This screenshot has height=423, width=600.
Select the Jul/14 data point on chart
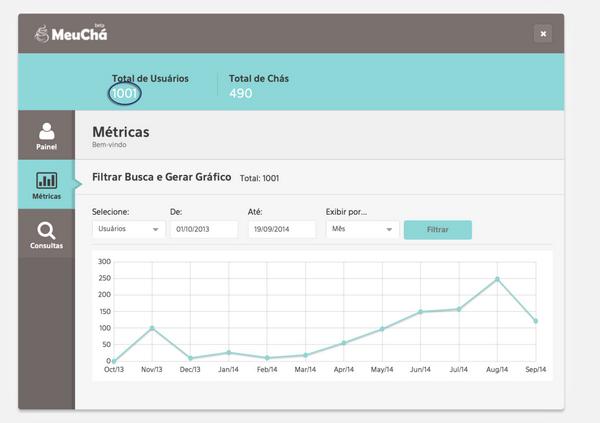(459, 309)
